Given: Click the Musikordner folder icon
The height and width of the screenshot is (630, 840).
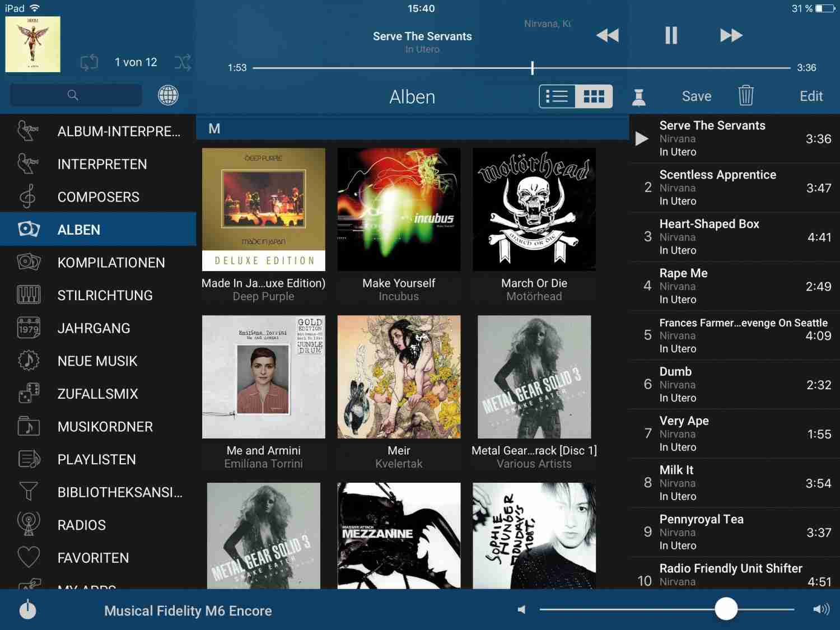Looking at the screenshot, I should (x=29, y=426).
